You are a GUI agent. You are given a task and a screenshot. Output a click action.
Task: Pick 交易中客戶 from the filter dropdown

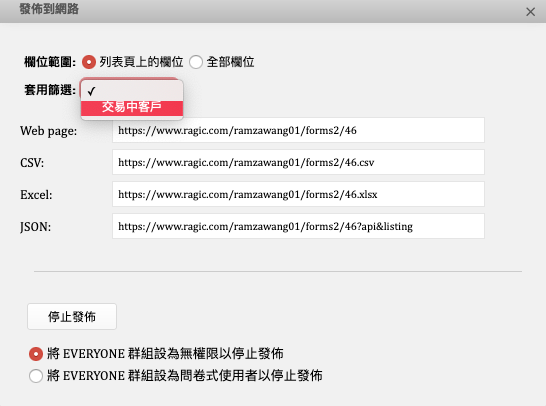pos(132,107)
